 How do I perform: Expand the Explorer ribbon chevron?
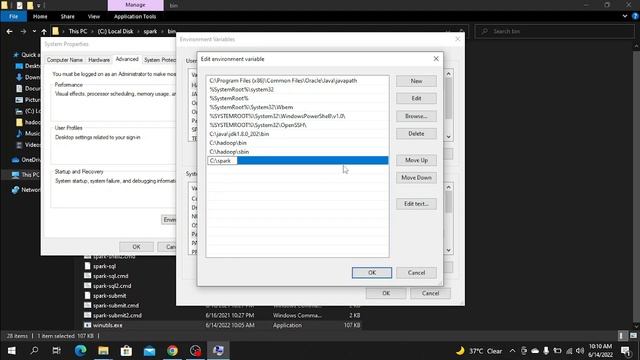(624, 16)
